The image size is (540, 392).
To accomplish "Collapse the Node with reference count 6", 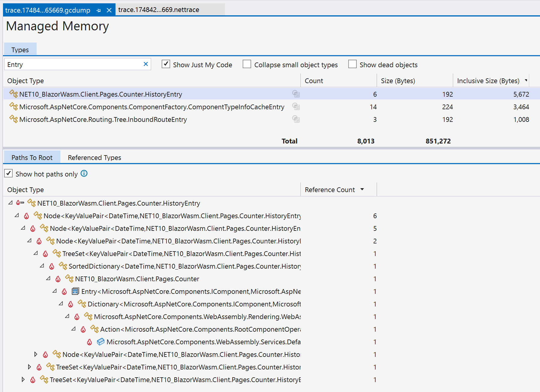I will 17,215.
